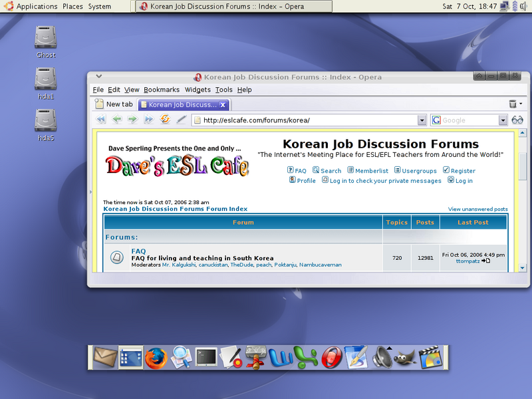Launch GIMP from the dock
Screen dimensions: 532x399
click(x=406, y=358)
